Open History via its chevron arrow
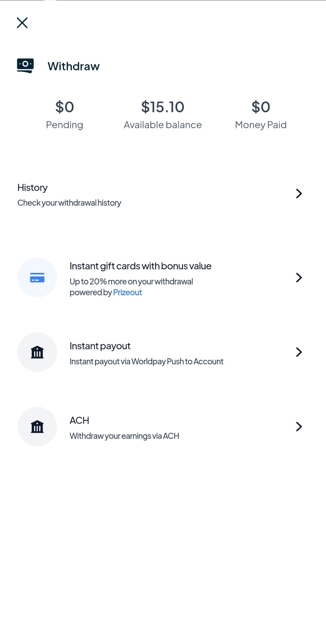The height and width of the screenshot is (644, 326). pos(299,194)
